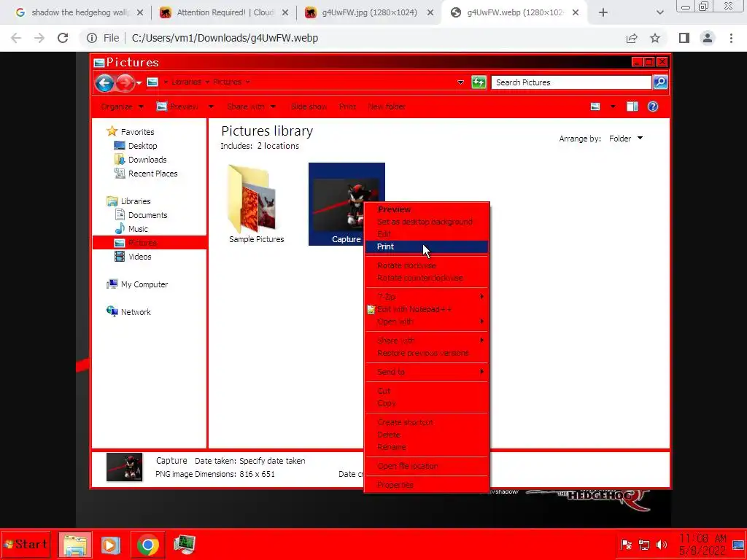747x560 pixels.
Task: Choose Rotate clockwise
Action: 426,265
